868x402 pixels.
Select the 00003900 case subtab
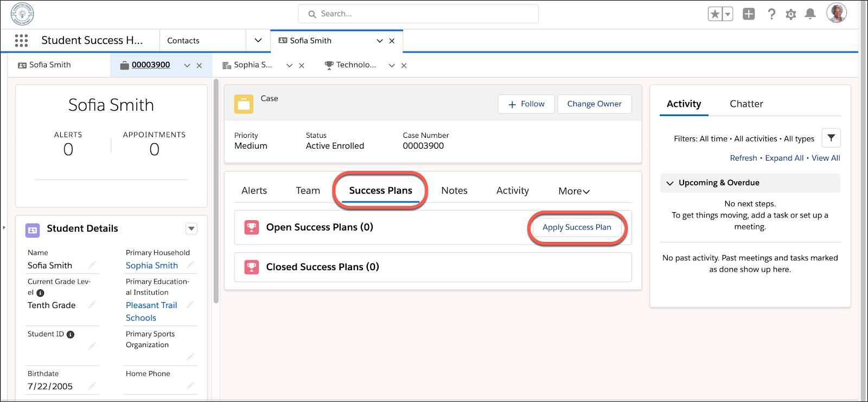pos(151,65)
